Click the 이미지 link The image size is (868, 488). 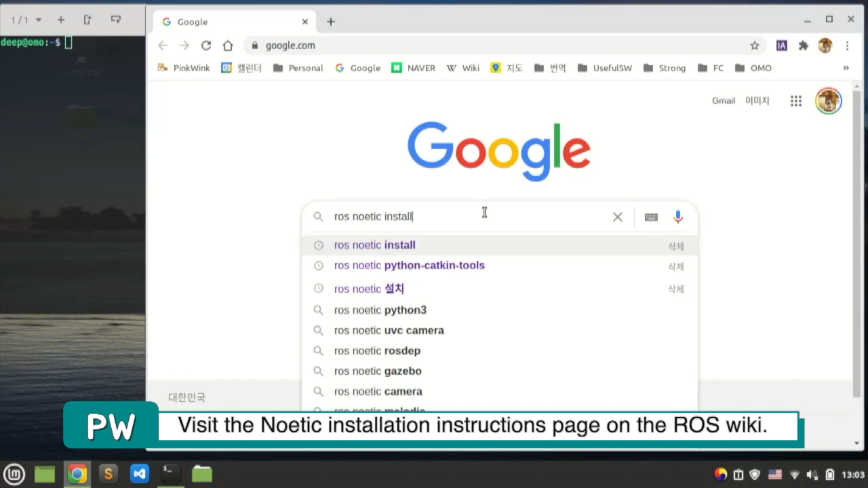pos(757,101)
